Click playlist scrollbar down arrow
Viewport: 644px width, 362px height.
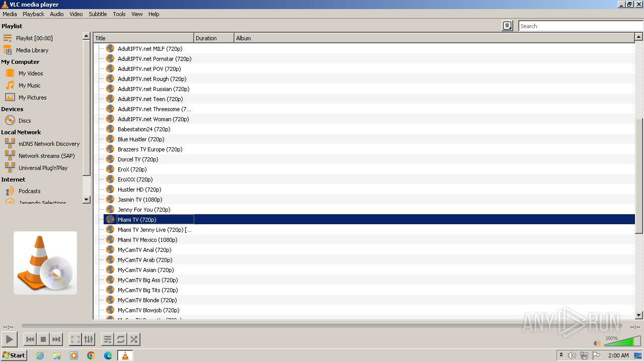(639, 315)
